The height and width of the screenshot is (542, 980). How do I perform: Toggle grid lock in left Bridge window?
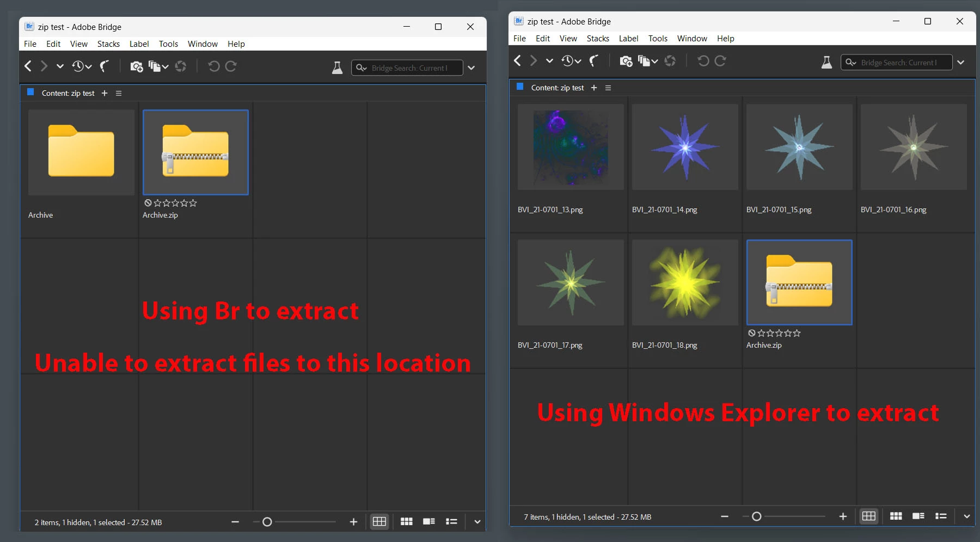click(x=379, y=522)
